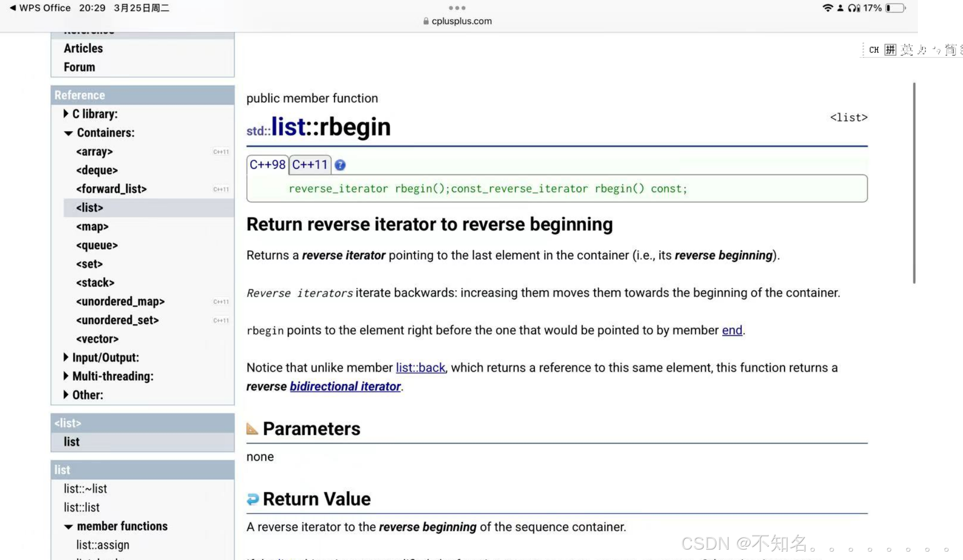The width and height of the screenshot is (963, 560).
Task: Collapse the Containers tree node
Action: point(68,133)
